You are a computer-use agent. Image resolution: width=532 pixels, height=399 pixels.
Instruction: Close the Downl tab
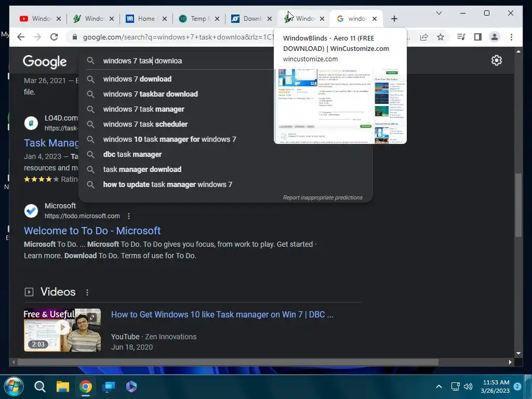click(x=270, y=19)
